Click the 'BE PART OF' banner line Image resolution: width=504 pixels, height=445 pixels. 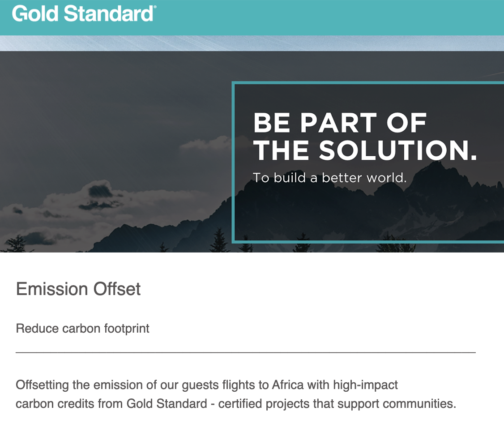tap(340, 123)
